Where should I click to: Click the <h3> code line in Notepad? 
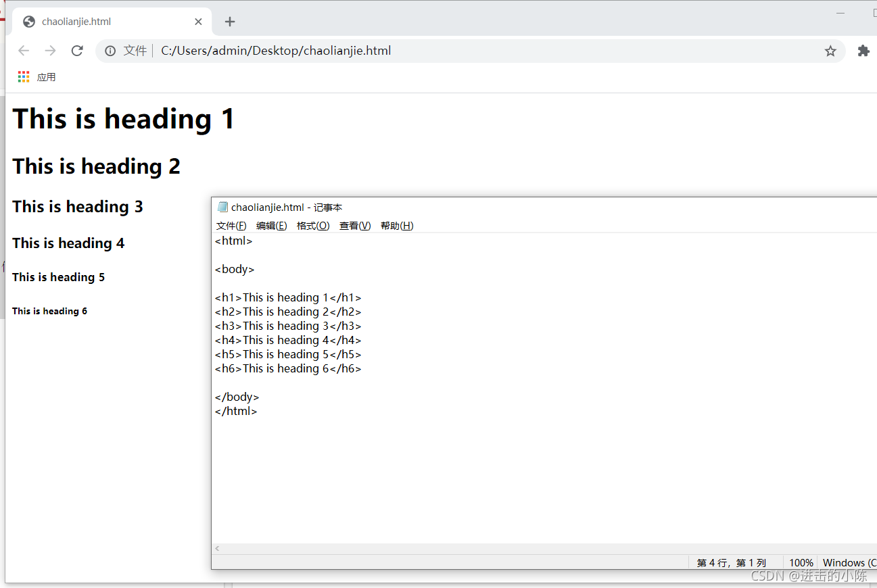[288, 326]
